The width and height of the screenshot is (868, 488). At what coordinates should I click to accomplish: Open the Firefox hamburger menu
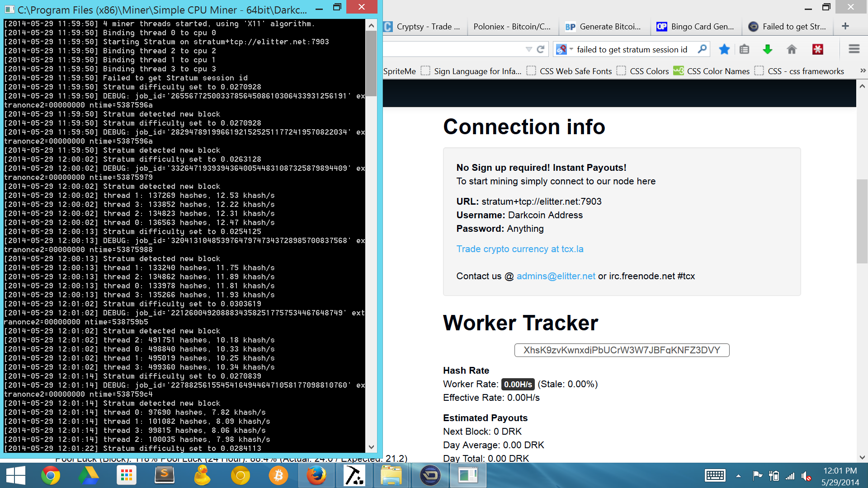coord(854,49)
